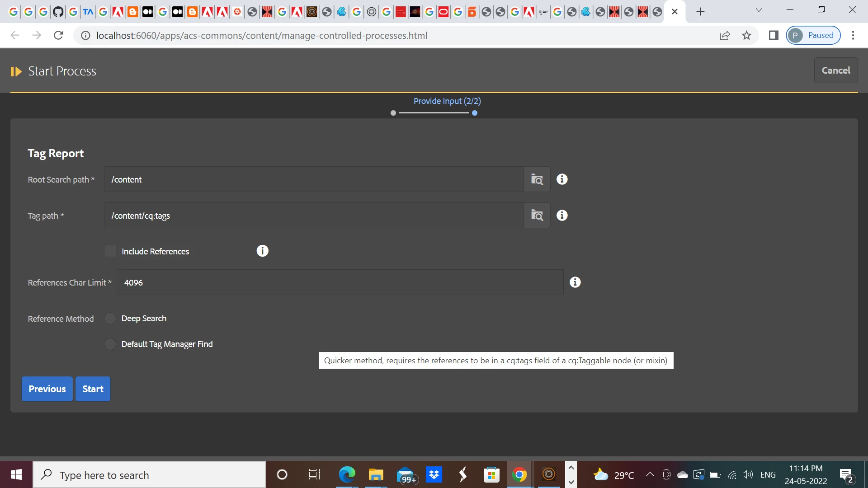Viewport: 868px width, 488px height.
Task: Open path browser for Root Search path
Action: point(537,179)
